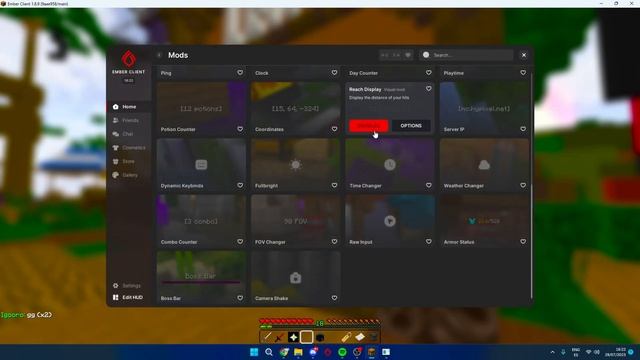The height and width of the screenshot is (360, 640).
Task: Focus the mod Search field
Action: click(467, 55)
